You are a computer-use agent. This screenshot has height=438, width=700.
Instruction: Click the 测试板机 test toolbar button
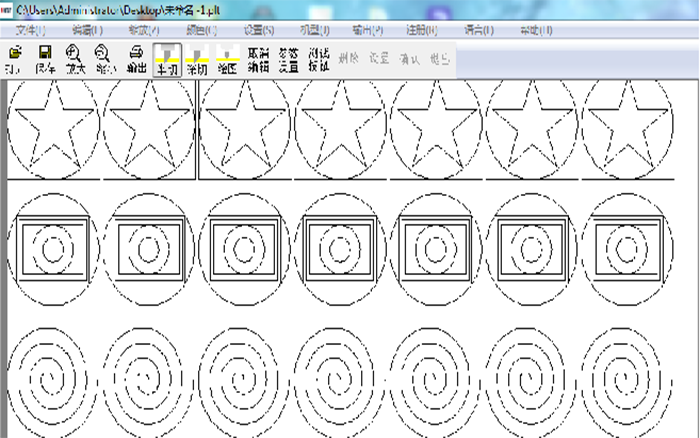319,59
